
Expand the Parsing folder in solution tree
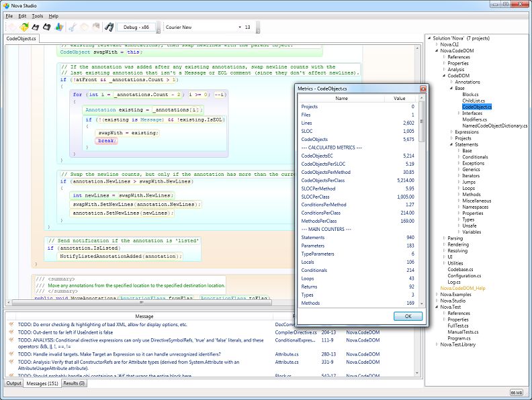[443, 238]
